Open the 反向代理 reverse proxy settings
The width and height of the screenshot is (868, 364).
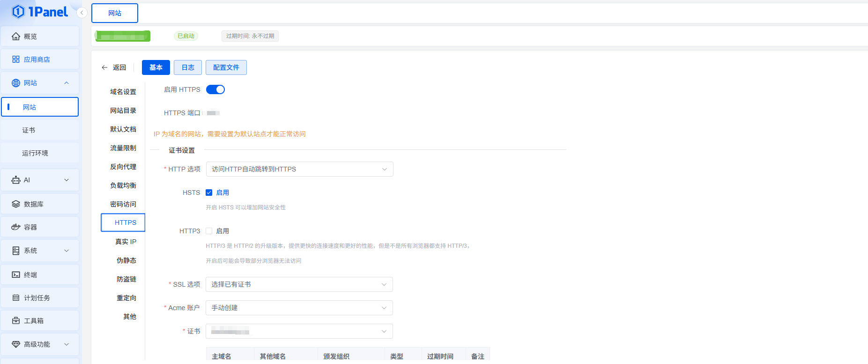point(123,167)
